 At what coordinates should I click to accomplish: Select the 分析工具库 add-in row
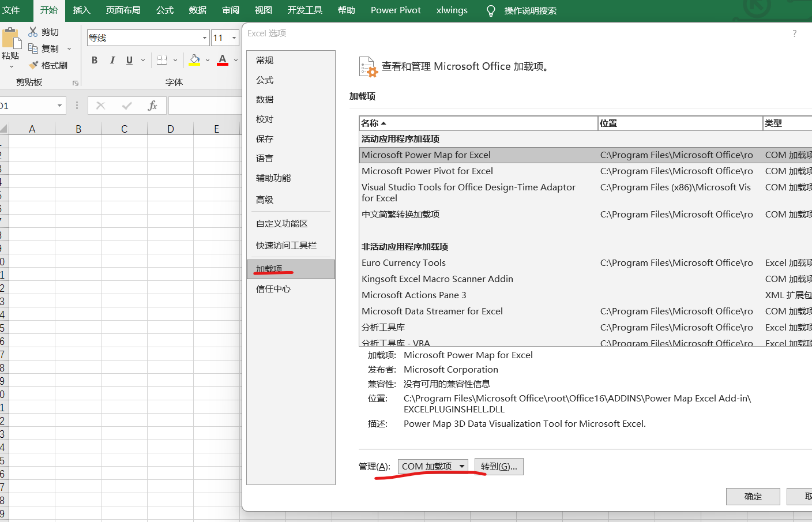[x=585, y=328]
